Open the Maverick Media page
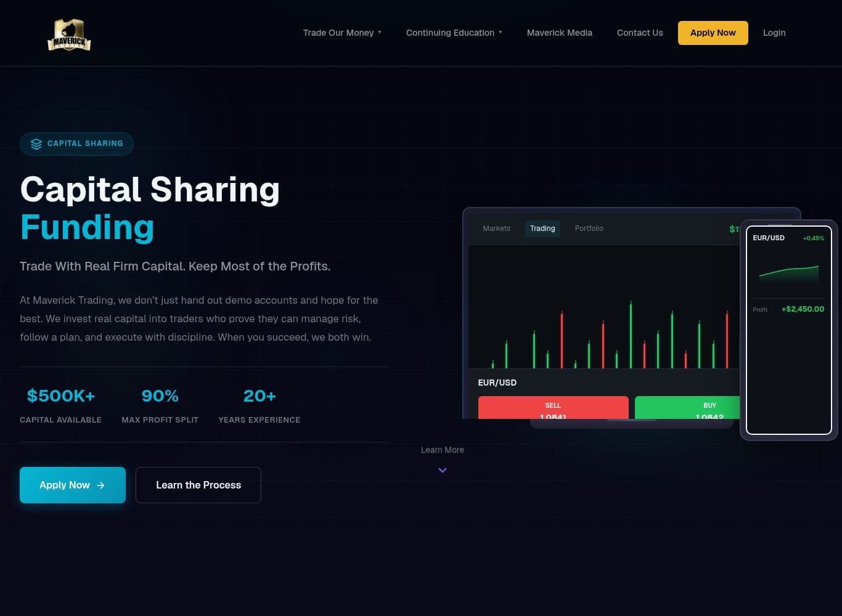Viewport: 842px width, 616px height. 559,33
